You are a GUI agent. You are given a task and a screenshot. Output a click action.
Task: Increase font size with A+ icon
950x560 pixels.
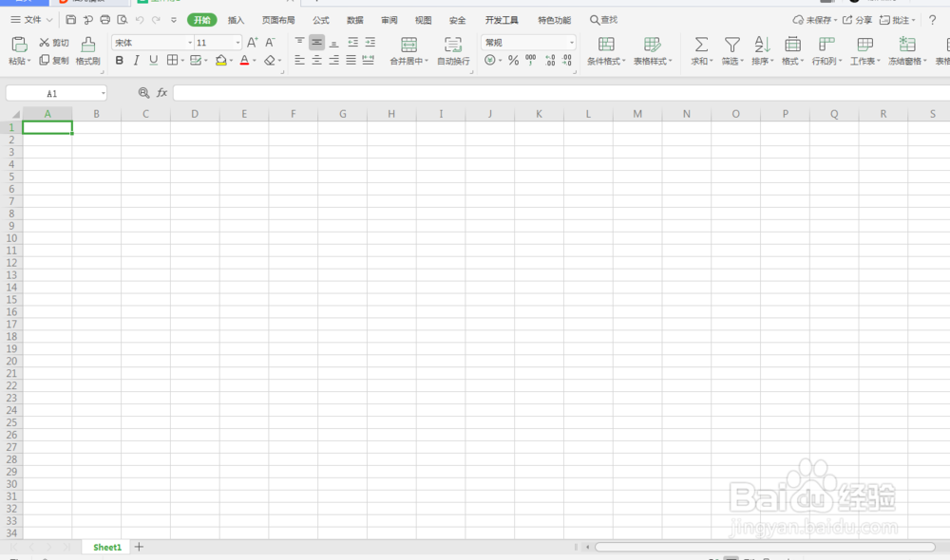(252, 43)
